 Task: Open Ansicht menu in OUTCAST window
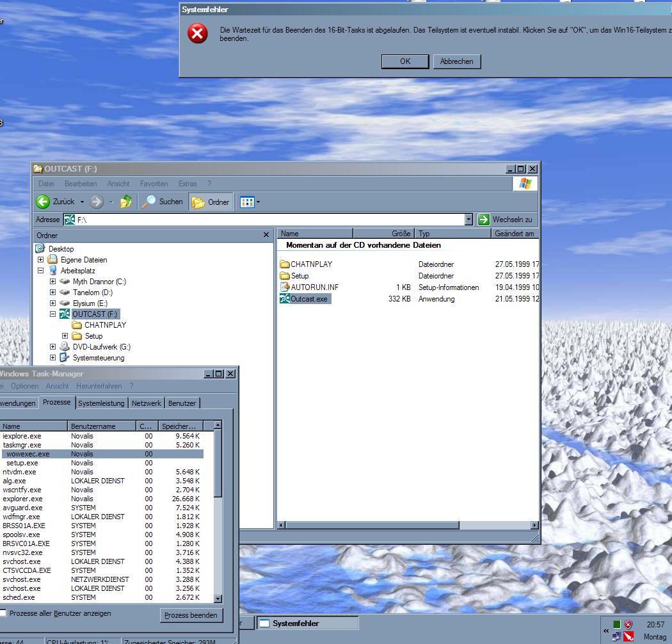pyautogui.click(x=118, y=184)
